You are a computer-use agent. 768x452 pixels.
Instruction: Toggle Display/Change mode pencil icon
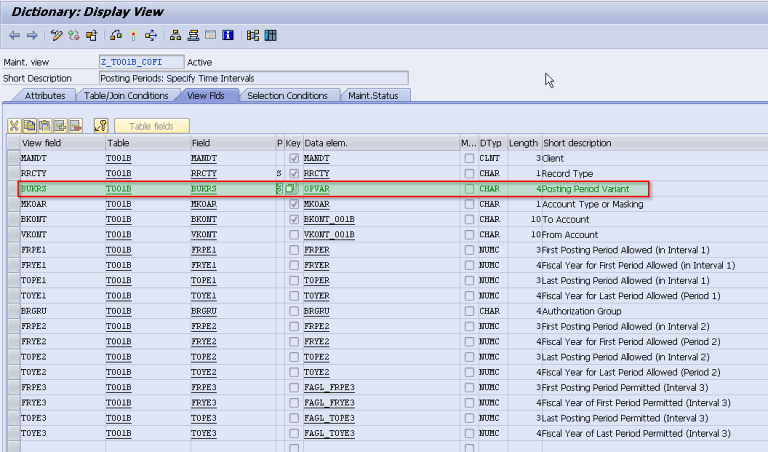(x=57, y=36)
